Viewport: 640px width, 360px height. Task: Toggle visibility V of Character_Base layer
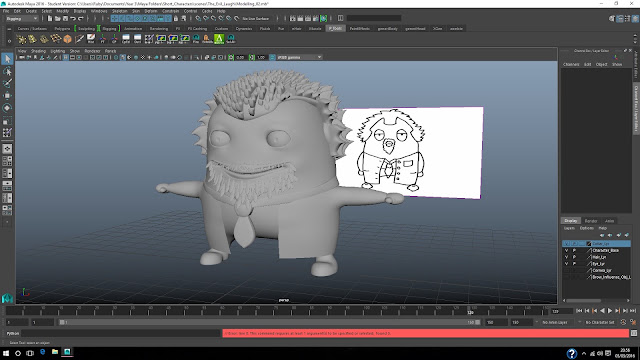[567, 250]
